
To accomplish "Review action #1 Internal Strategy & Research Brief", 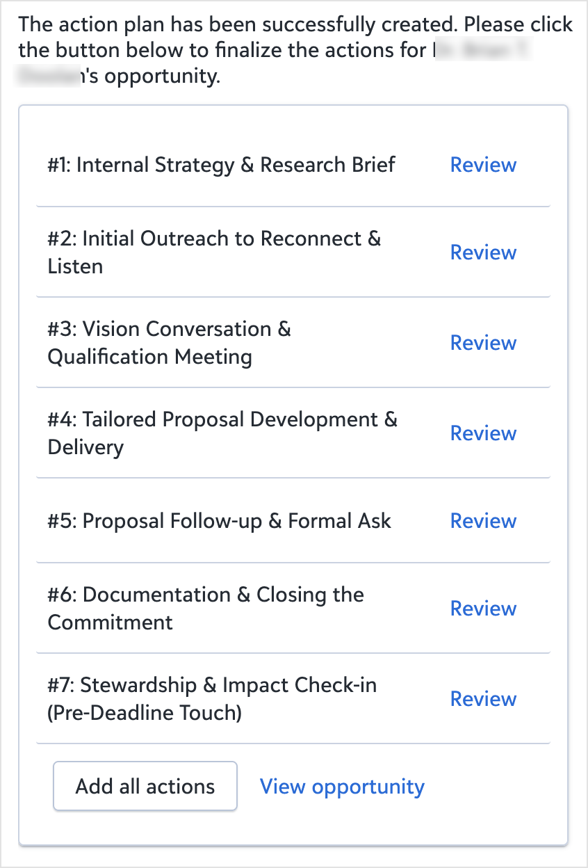I will [x=483, y=165].
